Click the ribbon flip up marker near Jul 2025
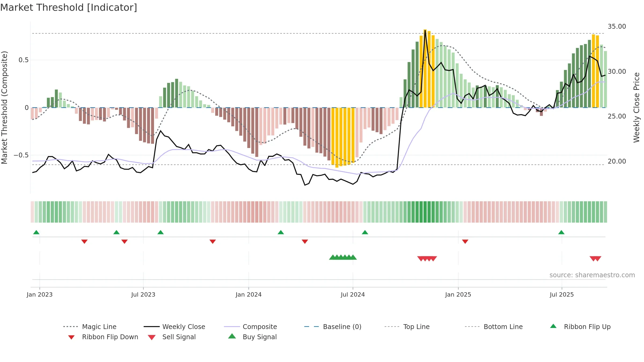The height and width of the screenshot is (362, 644). pos(561,232)
